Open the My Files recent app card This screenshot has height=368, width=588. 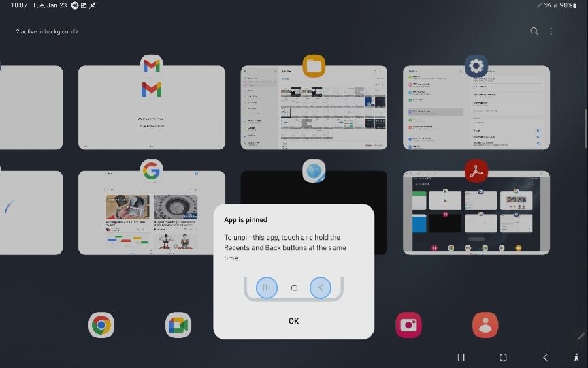click(314, 108)
